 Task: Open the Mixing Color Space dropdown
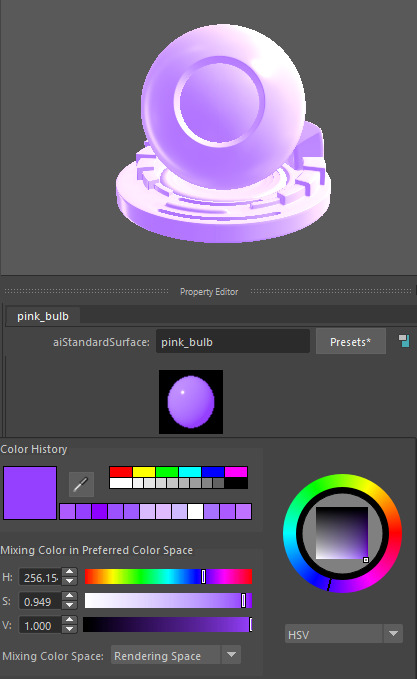(x=176, y=655)
